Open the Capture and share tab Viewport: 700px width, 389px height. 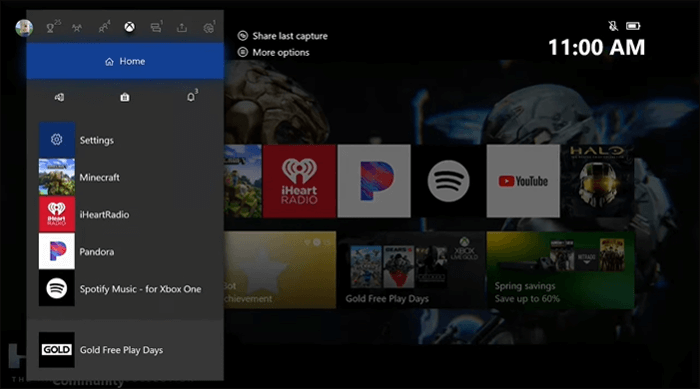coord(182,28)
